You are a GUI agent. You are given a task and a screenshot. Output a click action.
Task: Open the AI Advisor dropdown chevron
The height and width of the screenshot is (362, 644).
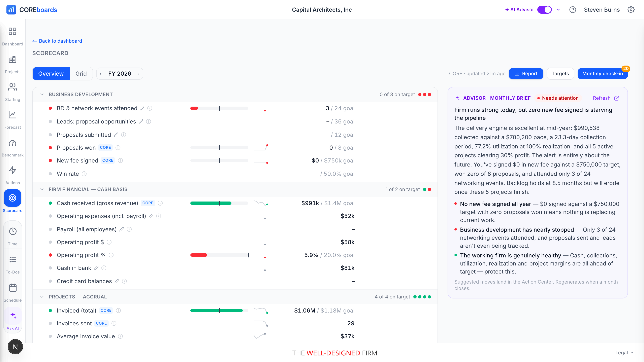[x=558, y=10]
